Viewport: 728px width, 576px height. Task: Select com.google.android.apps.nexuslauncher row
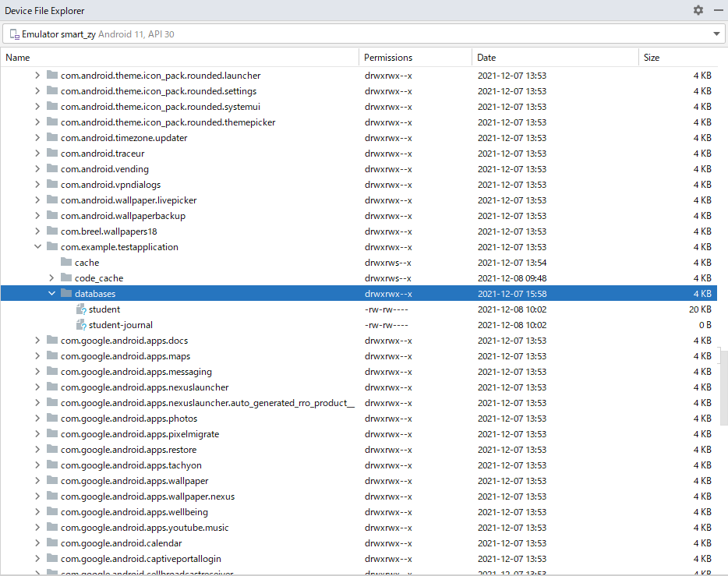pyautogui.click(x=359, y=387)
